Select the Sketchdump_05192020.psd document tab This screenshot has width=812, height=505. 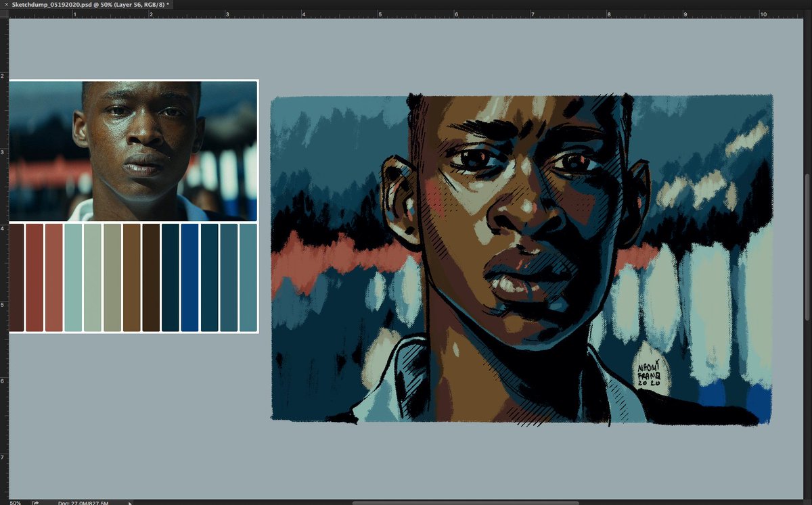(91, 4)
